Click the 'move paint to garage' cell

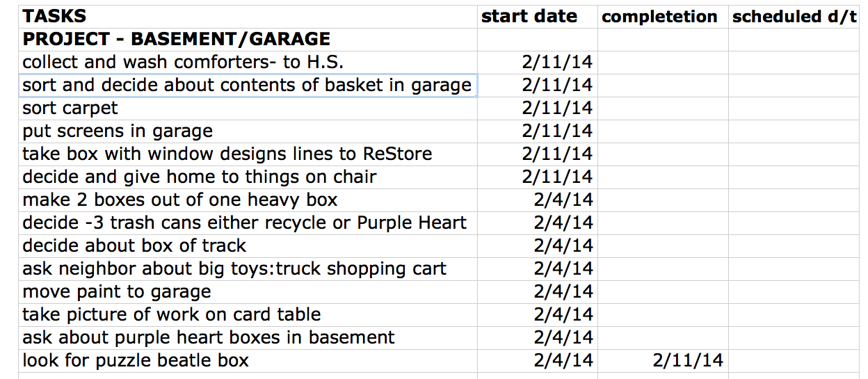click(x=248, y=292)
